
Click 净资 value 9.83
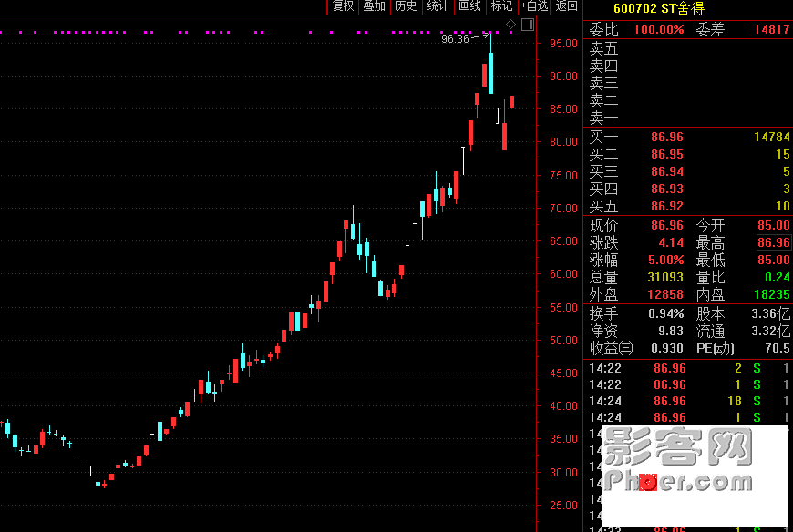point(671,331)
